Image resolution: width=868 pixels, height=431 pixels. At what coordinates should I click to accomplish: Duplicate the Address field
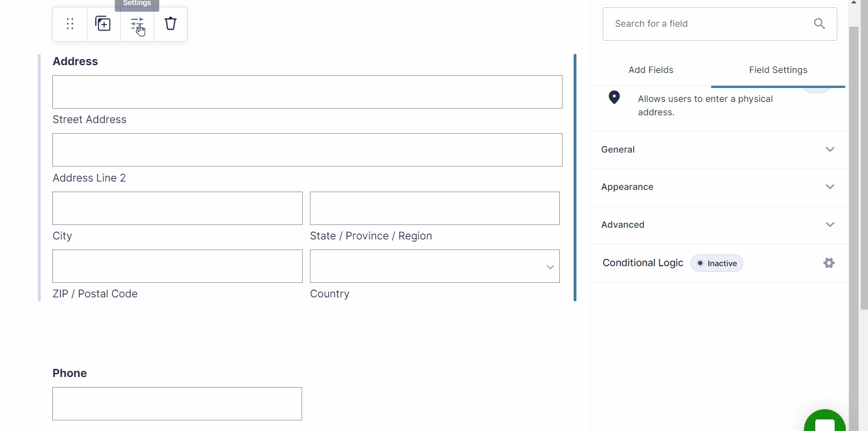click(103, 24)
